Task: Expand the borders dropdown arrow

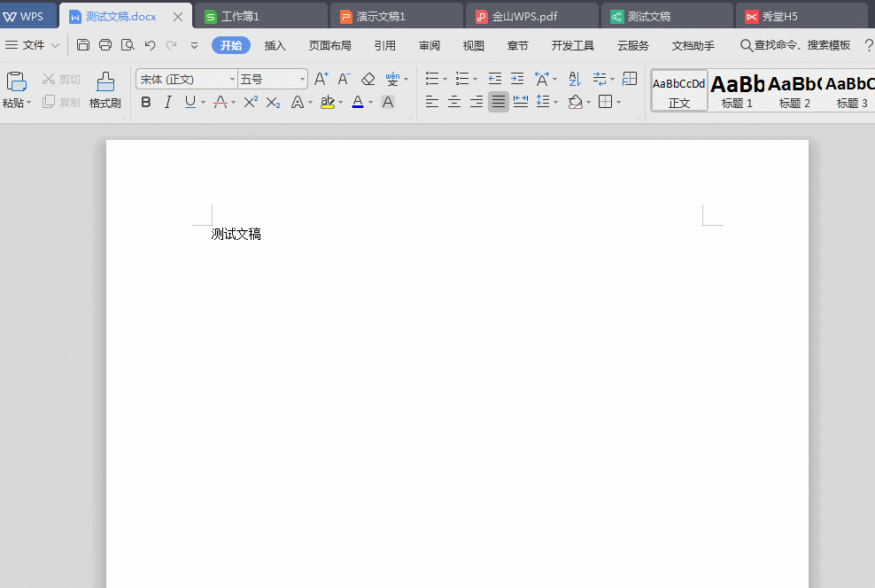Action: click(x=619, y=103)
